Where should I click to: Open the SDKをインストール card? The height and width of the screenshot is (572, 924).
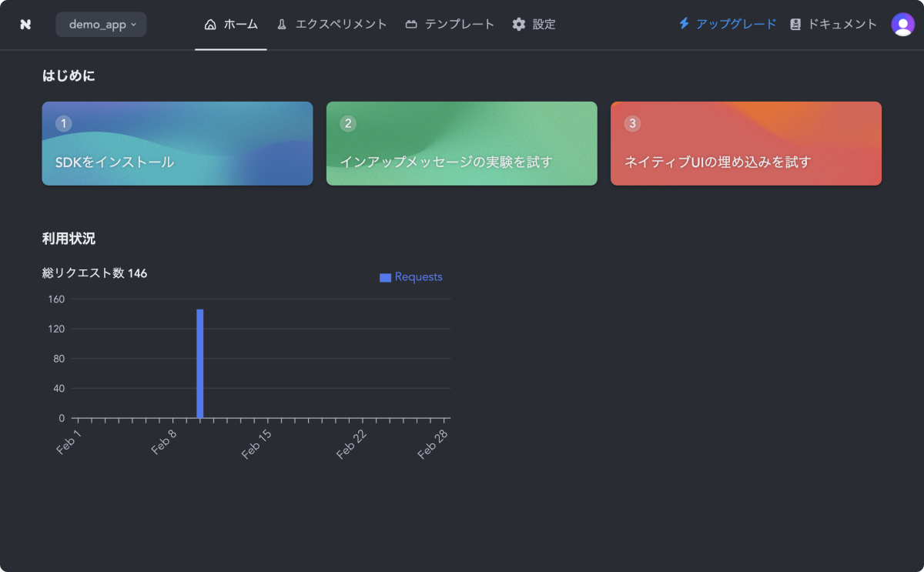177,144
